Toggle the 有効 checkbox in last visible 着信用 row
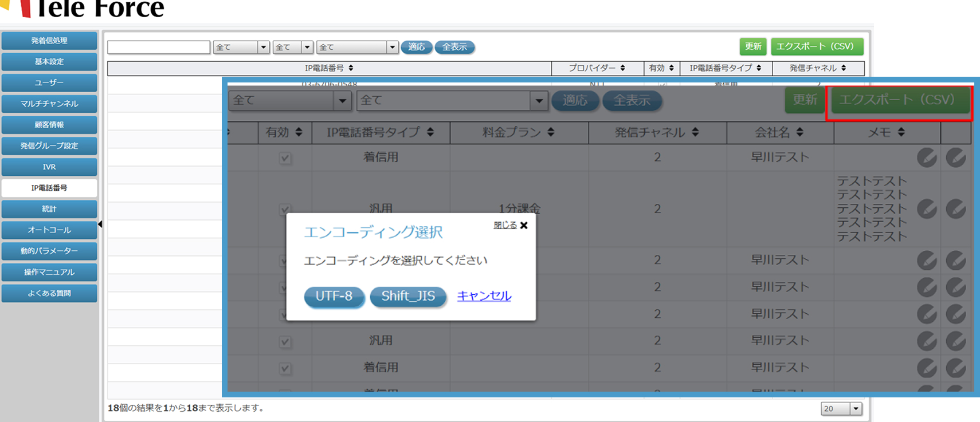 pos(285,368)
